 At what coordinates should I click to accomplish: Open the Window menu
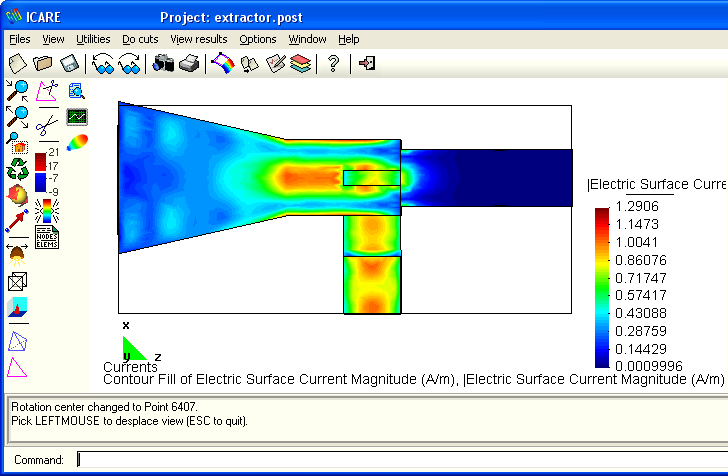(307, 39)
